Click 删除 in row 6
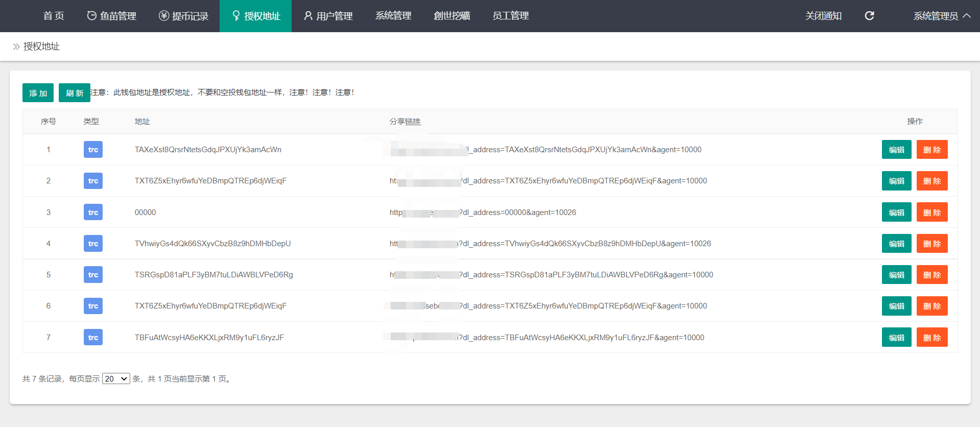This screenshot has height=427, width=980. click(932, 306)
